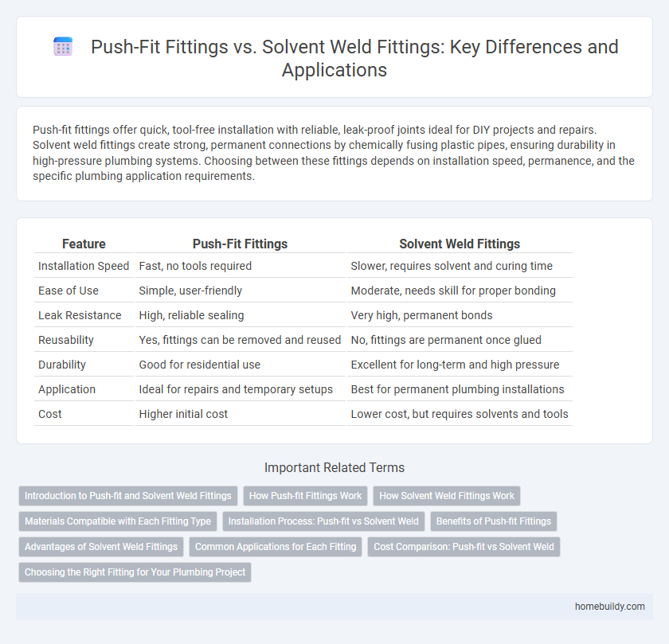The width and height of the screenshot is (669, 644).
Task: Click the calendar icon beside the title
Action: (x=62, y=46)
